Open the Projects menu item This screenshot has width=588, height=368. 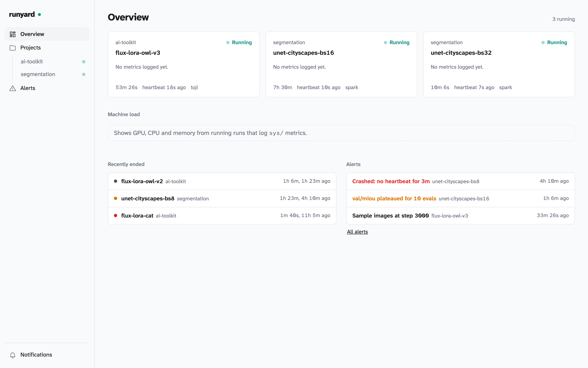coord(47,48)
